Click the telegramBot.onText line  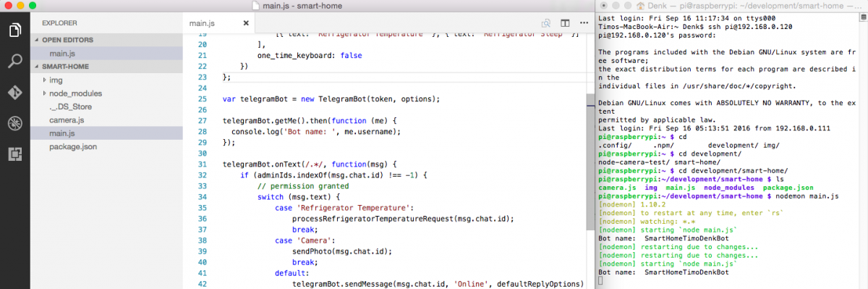coord(316,164)
